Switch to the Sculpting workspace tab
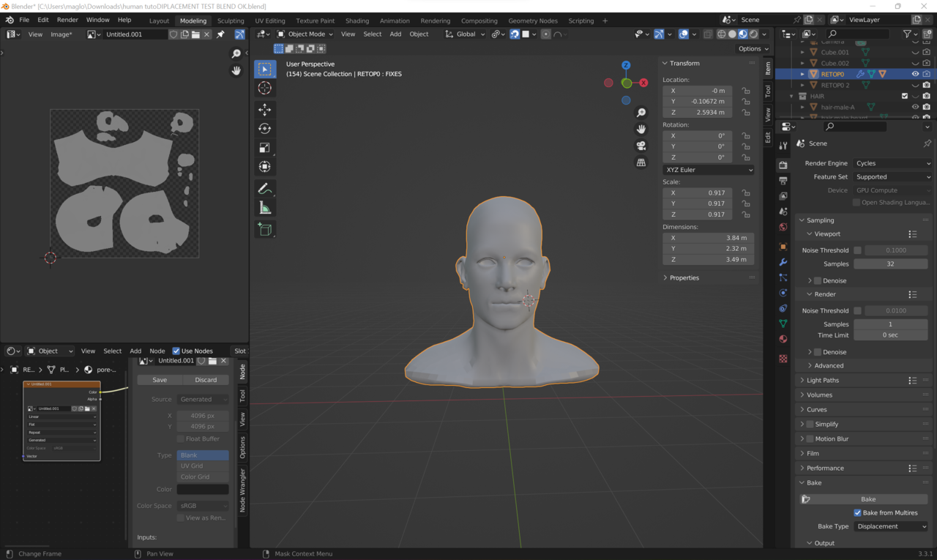The width and height of the screenshot is (937, 560). pos(231,20)
